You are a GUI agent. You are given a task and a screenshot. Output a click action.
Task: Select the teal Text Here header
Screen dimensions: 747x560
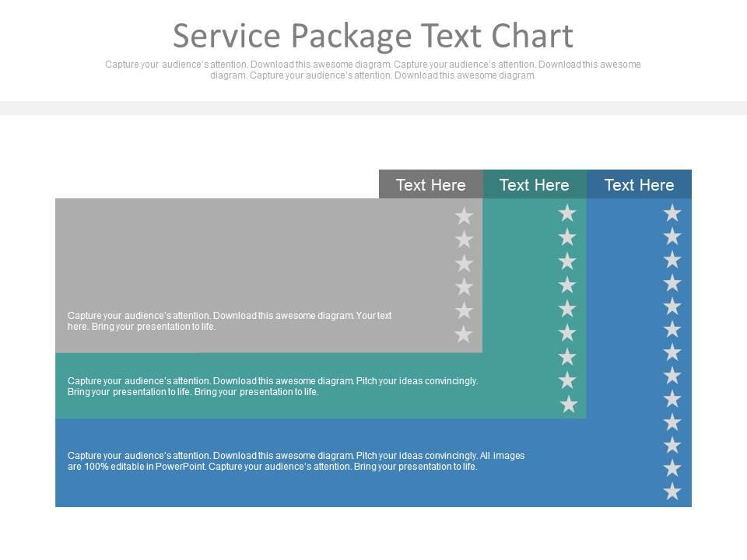[x=534, y=185]
